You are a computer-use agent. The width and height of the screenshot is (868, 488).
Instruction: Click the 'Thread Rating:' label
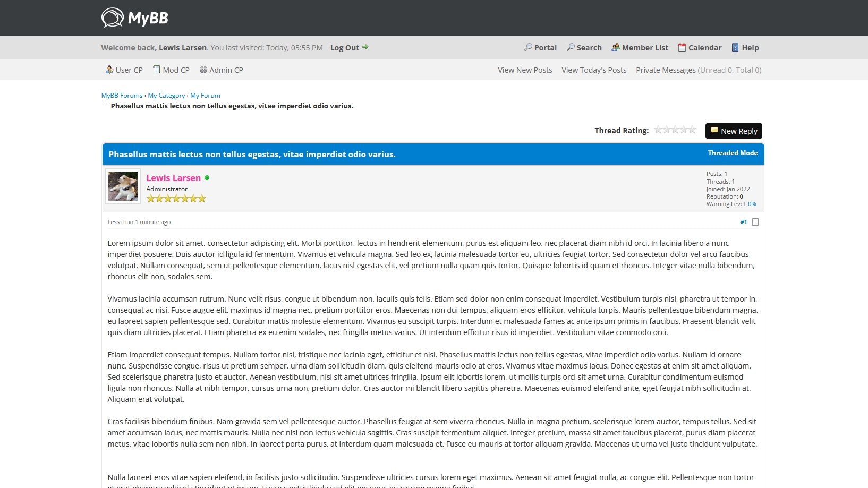pos(622,131)
